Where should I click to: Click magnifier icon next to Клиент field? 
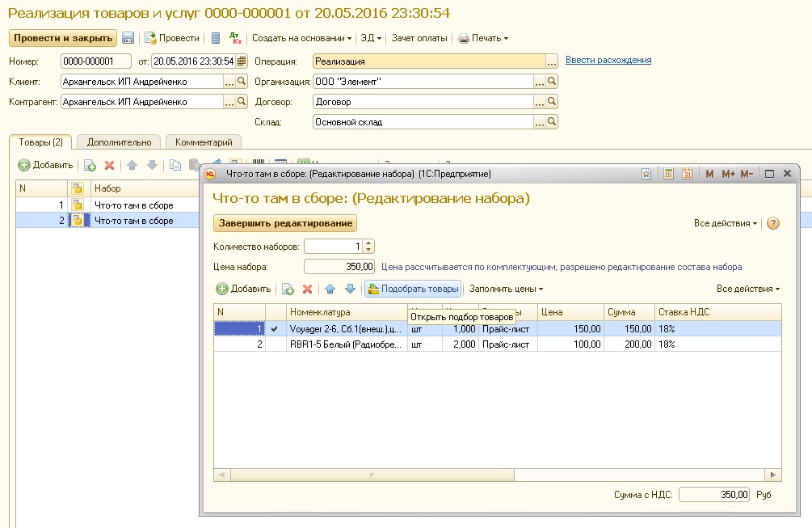(x=242, y=82)
